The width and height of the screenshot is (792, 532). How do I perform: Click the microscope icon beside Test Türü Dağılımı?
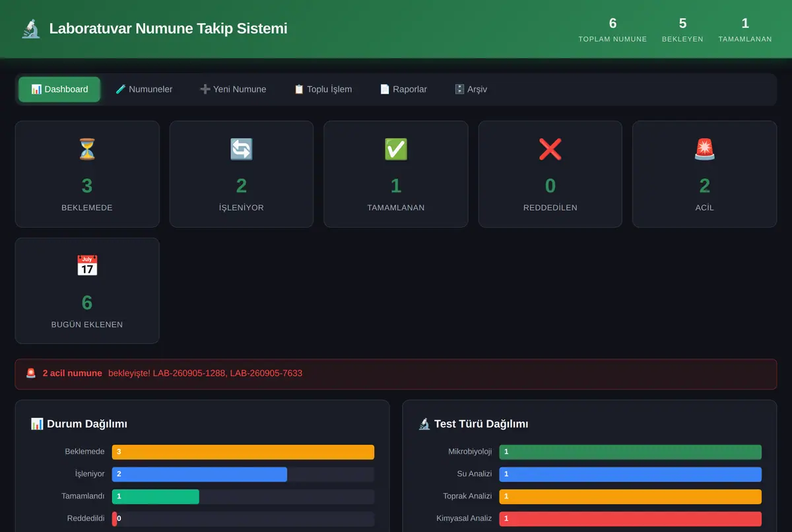click(x=424, y=424)
